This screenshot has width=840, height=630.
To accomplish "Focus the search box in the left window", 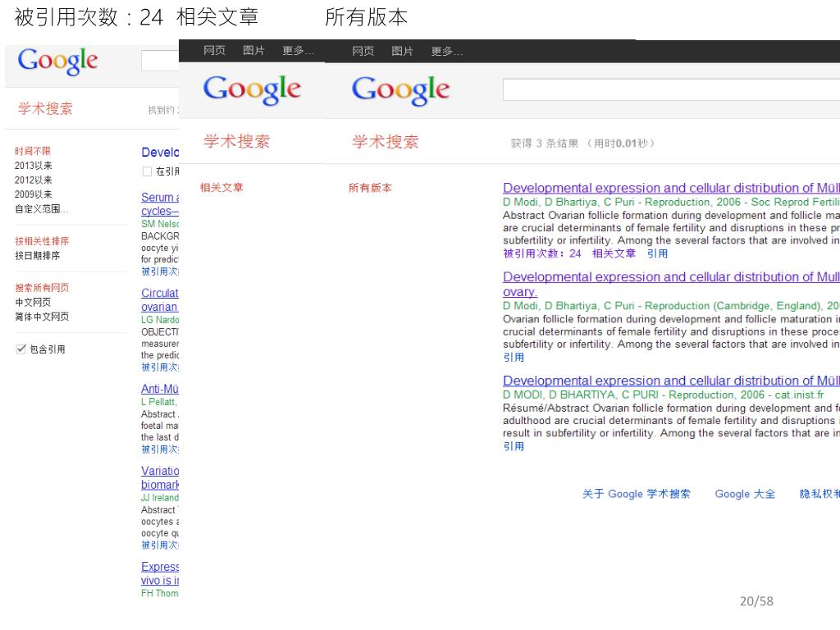I will tap(160, 61).
